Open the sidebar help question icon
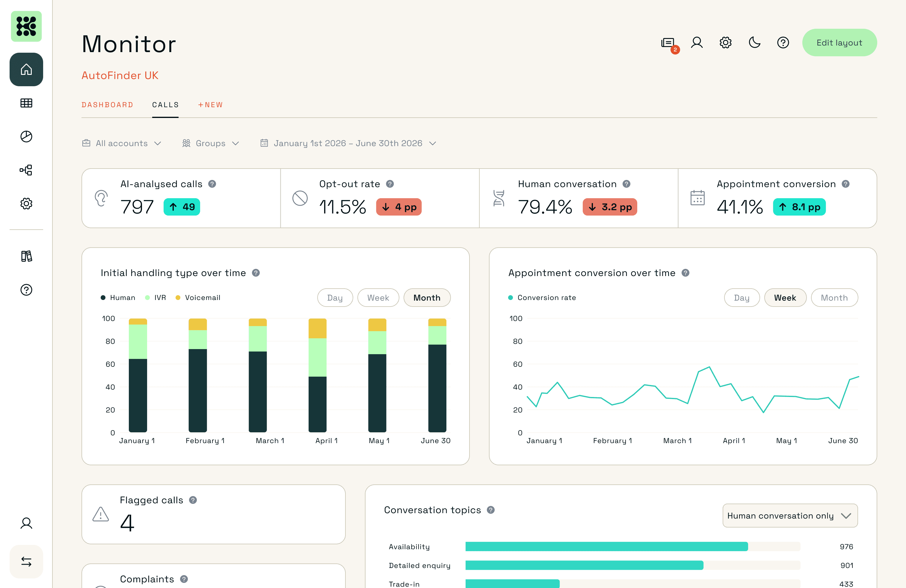This screenshot has width=906, height=588. 26,290
